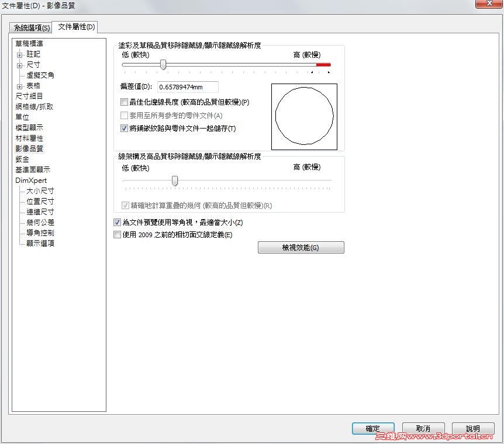Click the 取消 button

pyautogui.click(x=423, y=428)
